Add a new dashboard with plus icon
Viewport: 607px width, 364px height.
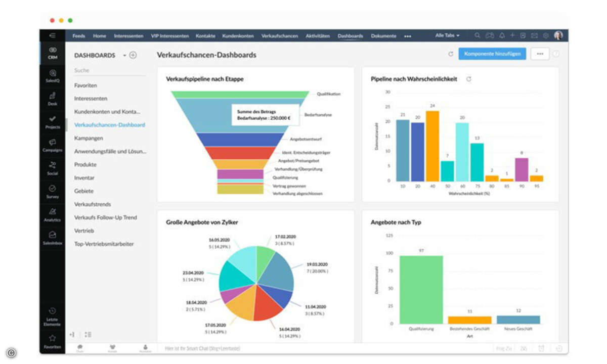[133, 56]
